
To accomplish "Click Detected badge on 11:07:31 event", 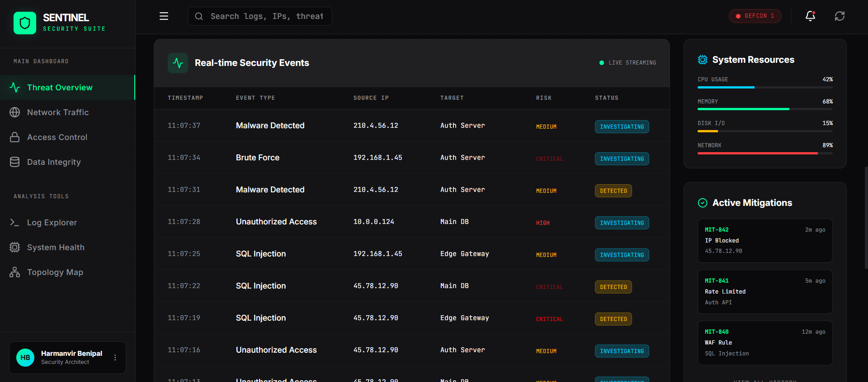I will coord(613,191).
